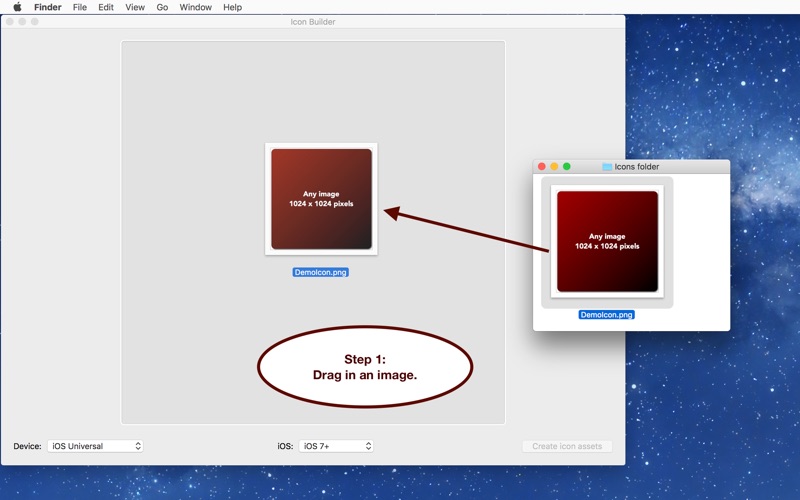The height and width of the screenshot is (500, 800).
Task: Close the Icons folder window
Action: [x=542, y=167]
